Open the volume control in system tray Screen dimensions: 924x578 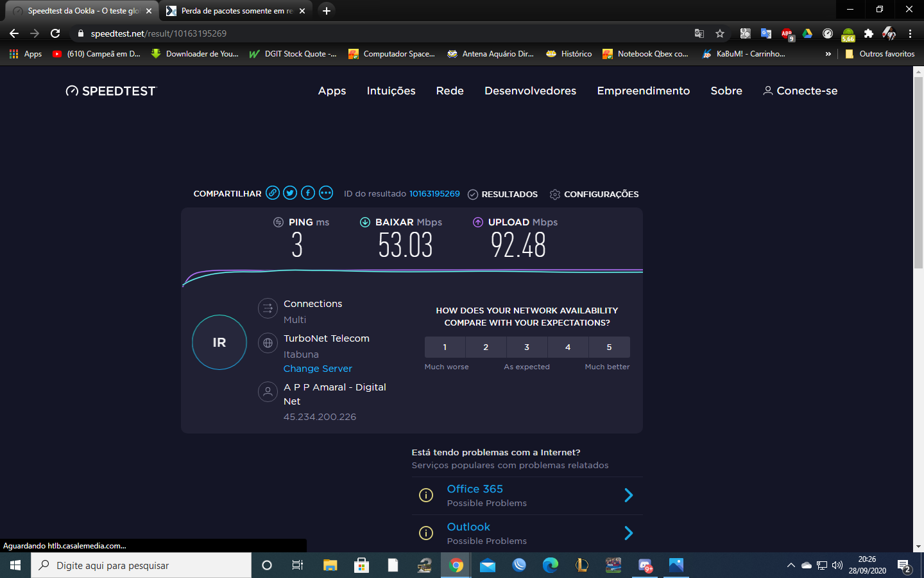pyautogui.click(x=837, y=565)
